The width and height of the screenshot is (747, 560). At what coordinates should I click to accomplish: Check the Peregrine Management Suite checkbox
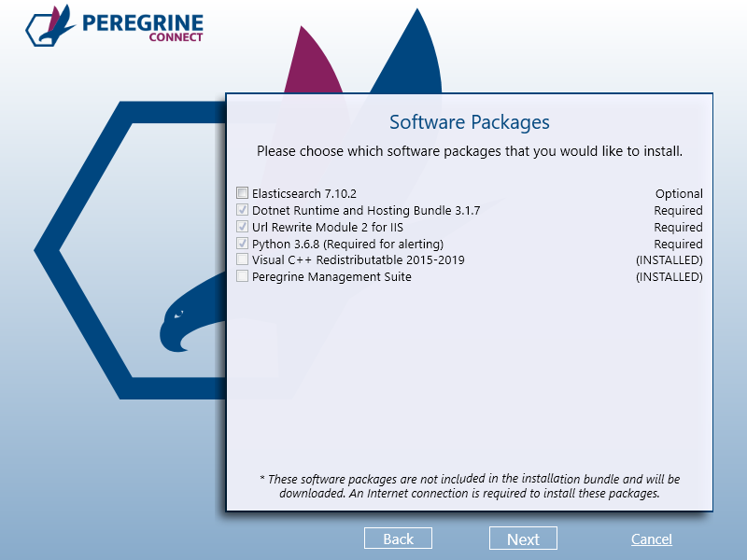click(x=242, y=276)
